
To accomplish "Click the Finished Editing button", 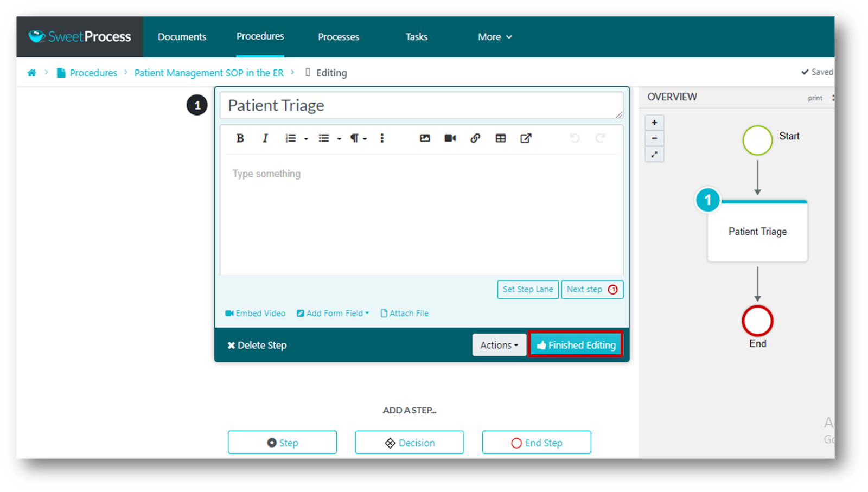I will [576, 345].
